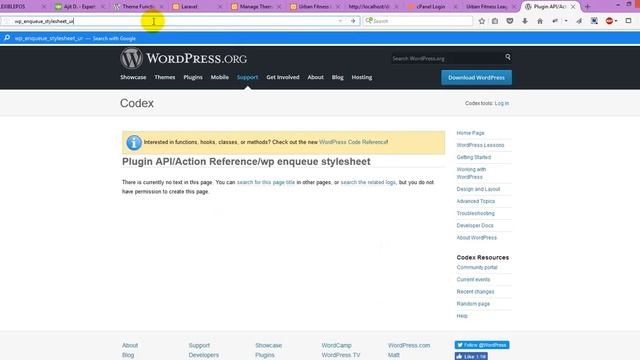Open the Mobile nav item

pos(220,77)
